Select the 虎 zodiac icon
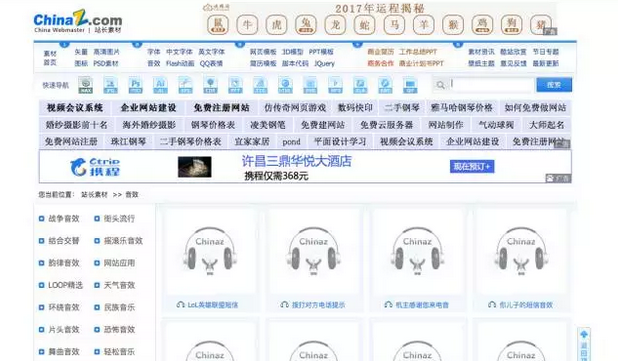 click(277, 25)
